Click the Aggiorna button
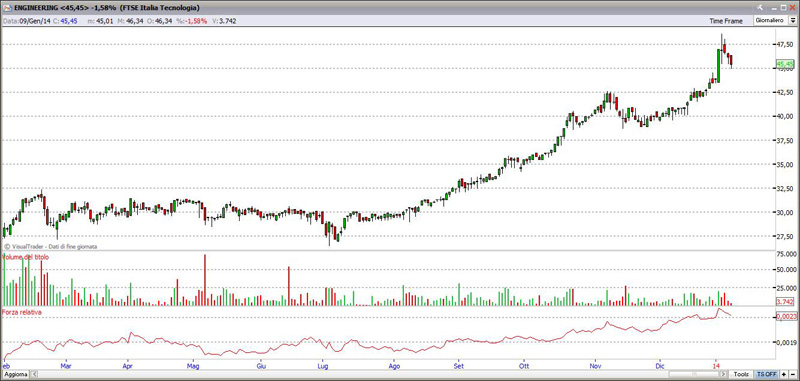Screen dimensions: 800x381 [x=15, y=374]
